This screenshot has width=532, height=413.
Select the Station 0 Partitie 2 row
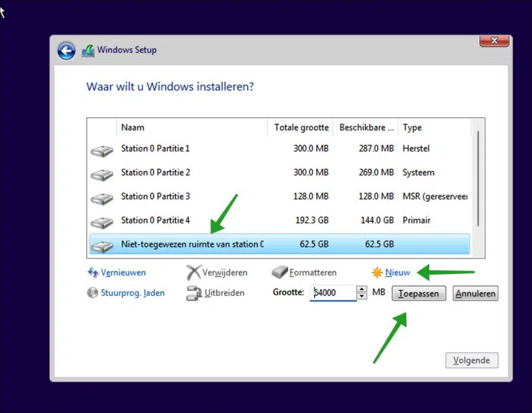pyautogui.click(x=280, y=173)
